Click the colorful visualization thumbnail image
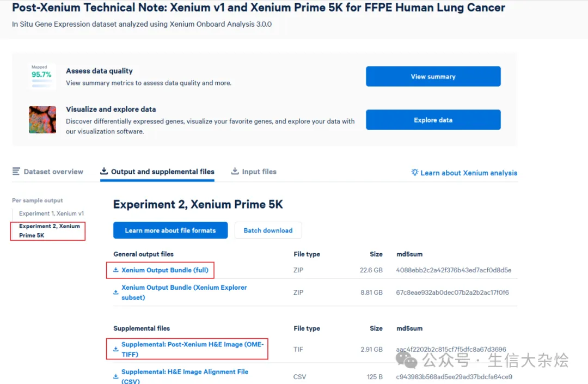The width and height of the screenshot is (588, 384). 42,120
